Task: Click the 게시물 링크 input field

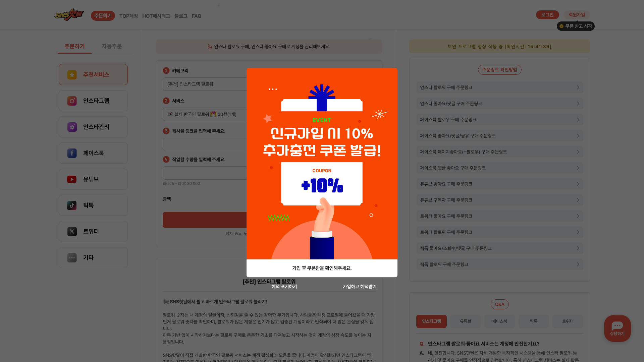Action: (x=205, y=144)
